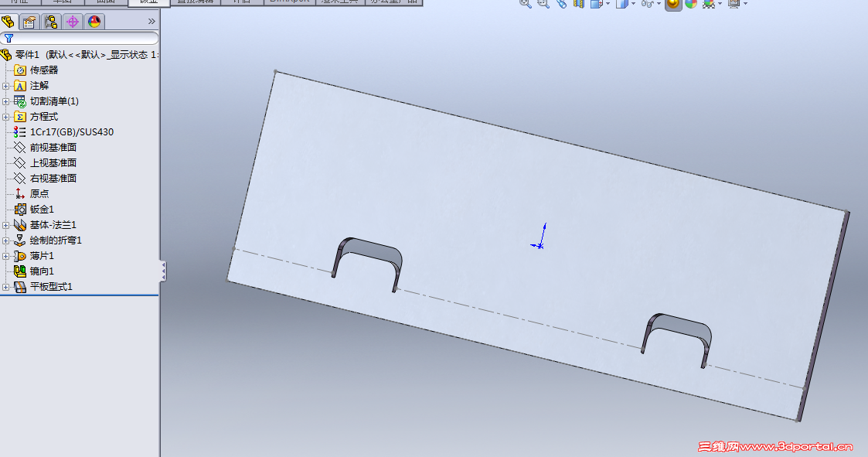
Task: Select the 基体-法兰1 base flange feature
Action: point(46,225)
